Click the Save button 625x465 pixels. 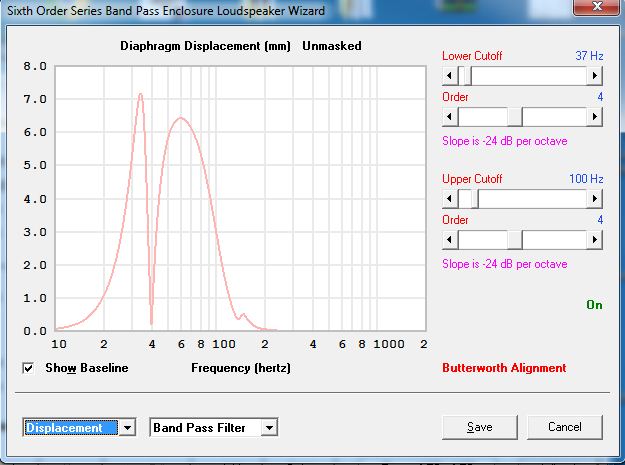[x=480, y=427]
